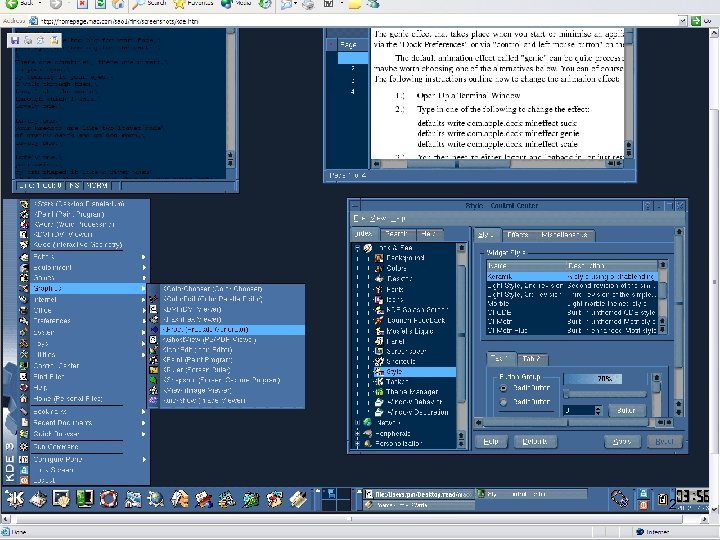Expand the Internet submenu arrow

coord(144,299)
